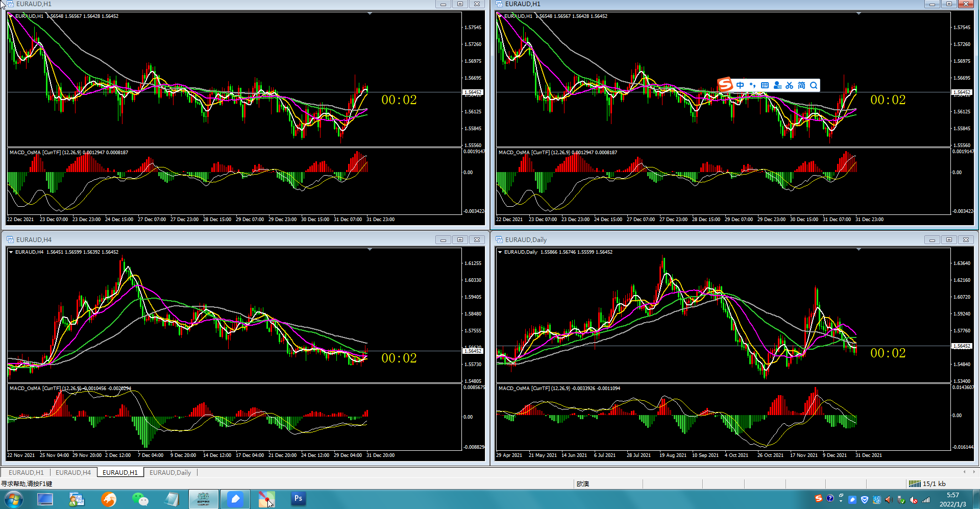Click chart shift marker on top-left H1 chart

click(x=370, y=14)
